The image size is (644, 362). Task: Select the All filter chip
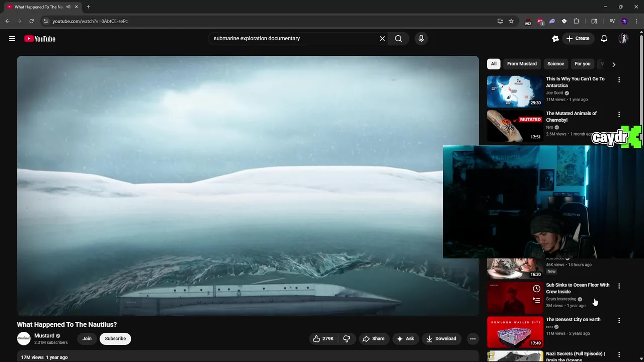point(494,64)
